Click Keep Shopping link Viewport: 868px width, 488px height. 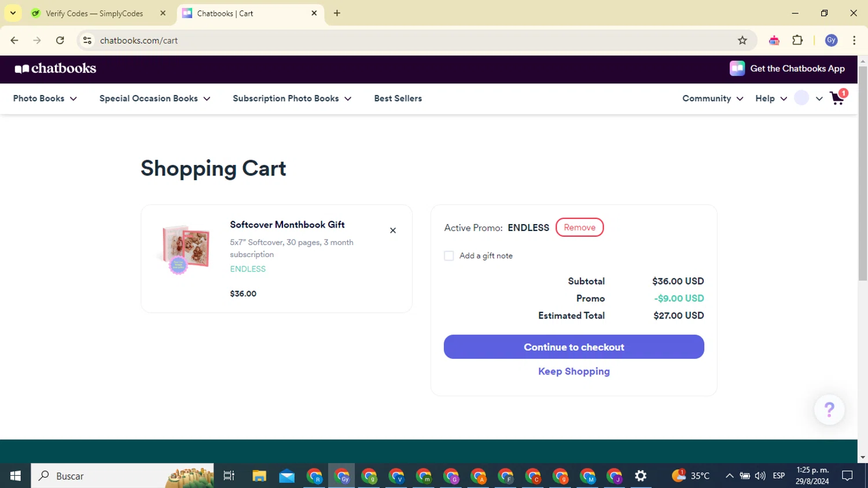[574, 371]
